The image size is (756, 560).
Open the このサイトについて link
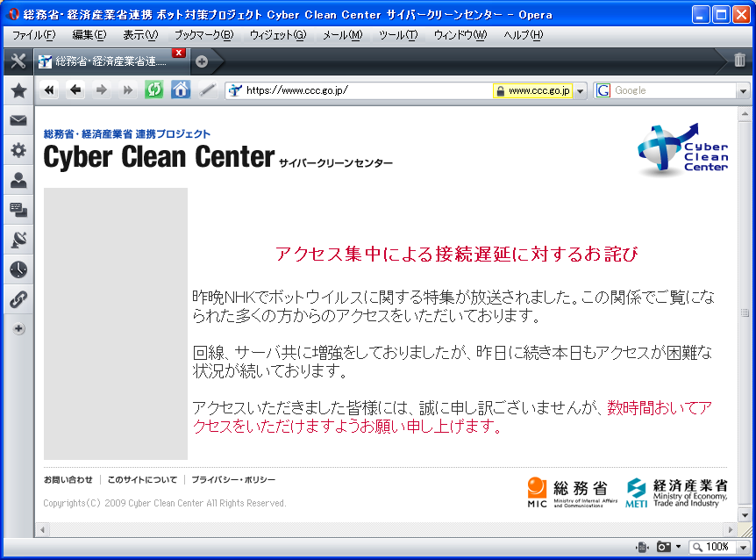(142, 480)
